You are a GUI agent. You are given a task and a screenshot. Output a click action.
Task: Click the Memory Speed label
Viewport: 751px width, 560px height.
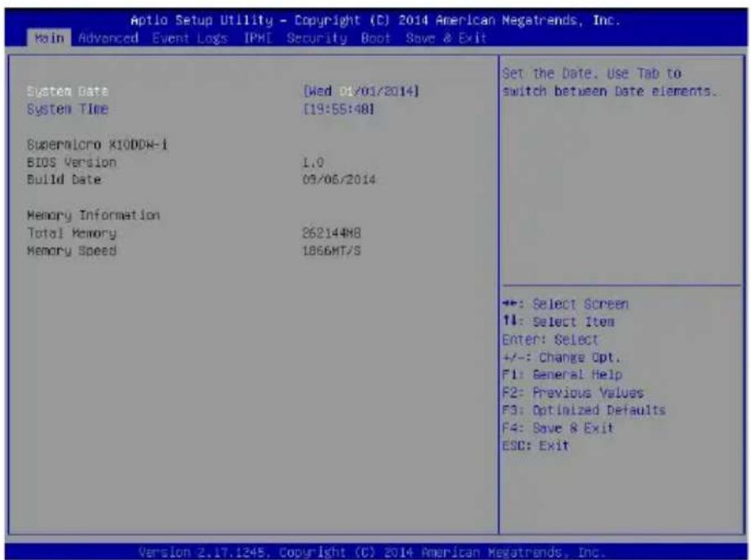pos(71,251)
